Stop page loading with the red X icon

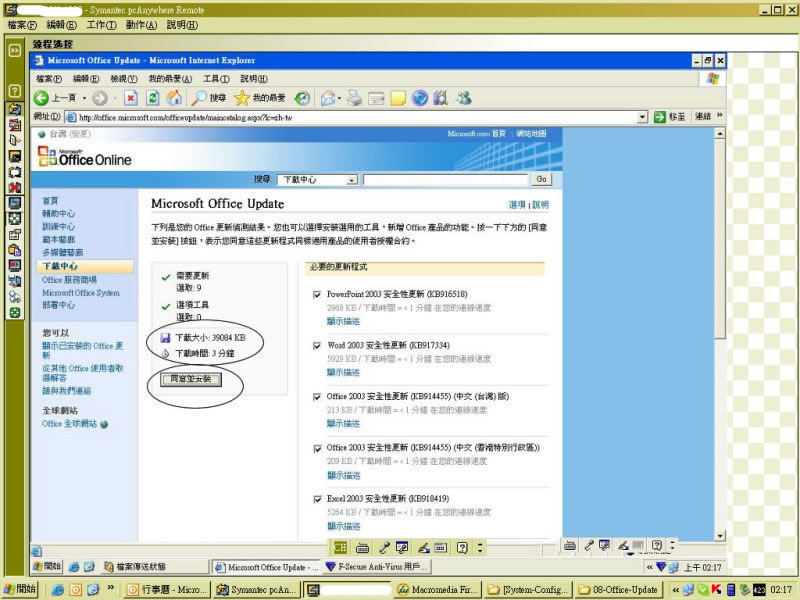pos(131,98)
